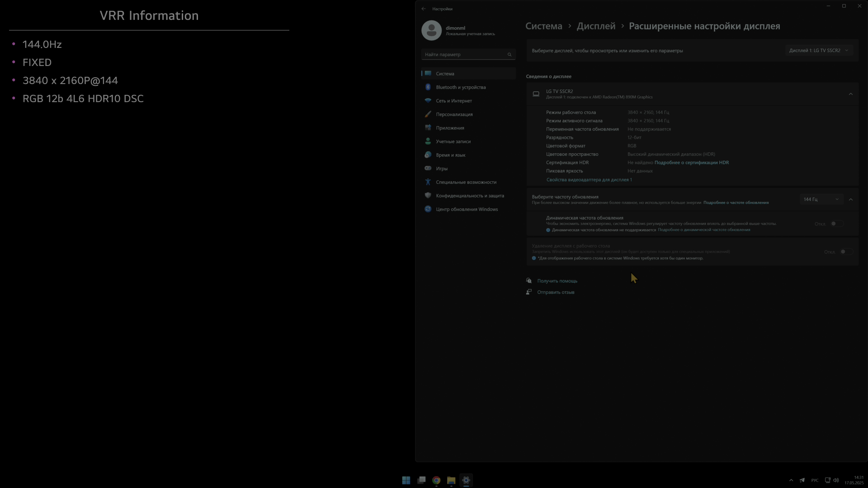This screenshot has width=868, height=488.
Task: Open the Центр обновления Windows icon
Action: tap(428, 209)
